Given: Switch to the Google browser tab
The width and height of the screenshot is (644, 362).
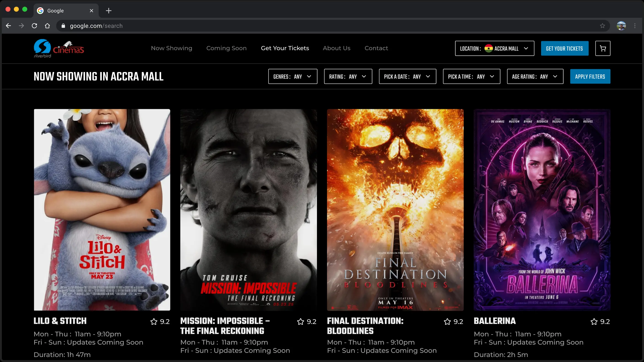Looking at the screenshot, I should [x=66, y=11].
